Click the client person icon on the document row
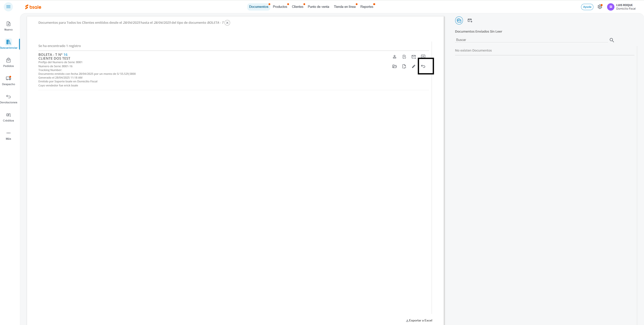Screen dimensions: 644x325 tap(394, 57)
